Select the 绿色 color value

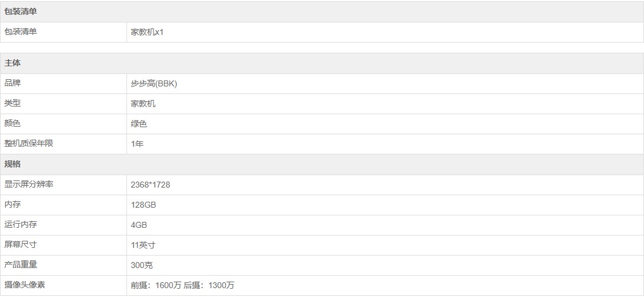point(139,124)
